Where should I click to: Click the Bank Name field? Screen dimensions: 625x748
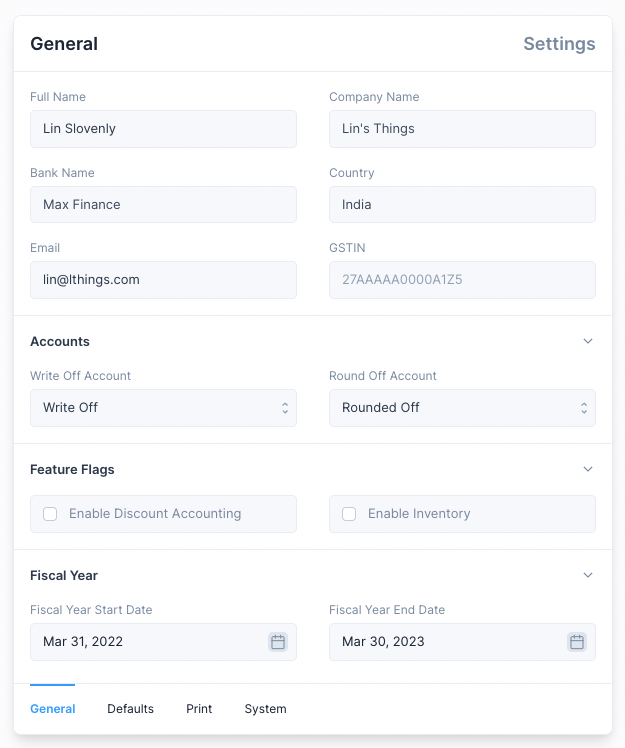163,205
